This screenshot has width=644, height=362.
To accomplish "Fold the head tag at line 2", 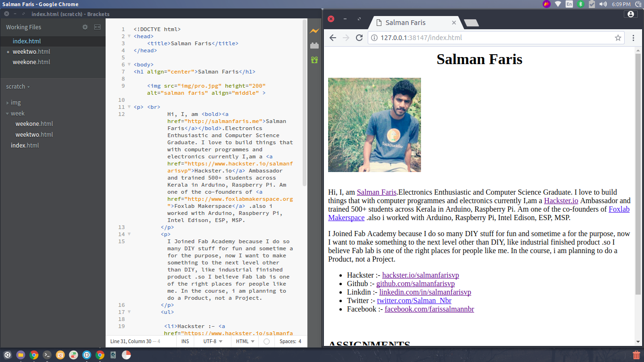I will pyautogui.click(x=129, y=36).
